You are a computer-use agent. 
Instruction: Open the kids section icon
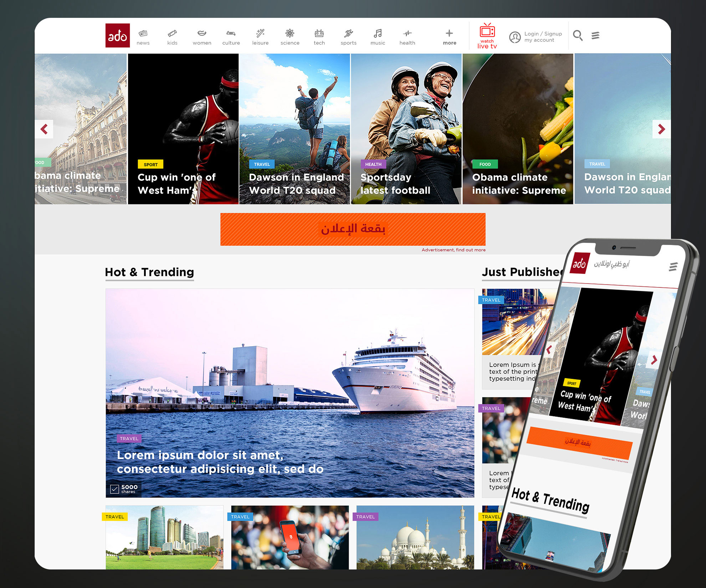click(172, 34)
